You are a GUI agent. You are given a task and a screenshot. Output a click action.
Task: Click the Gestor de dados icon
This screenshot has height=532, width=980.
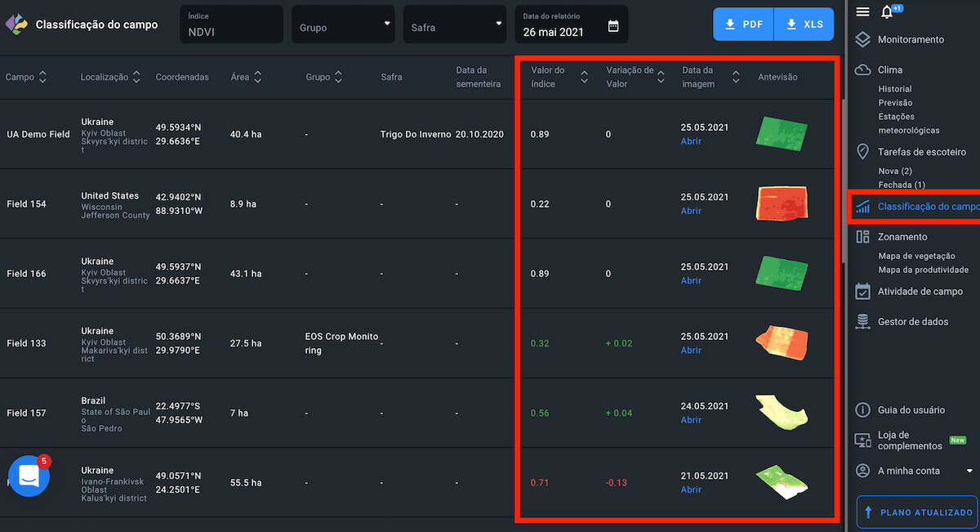pos(863,322)
